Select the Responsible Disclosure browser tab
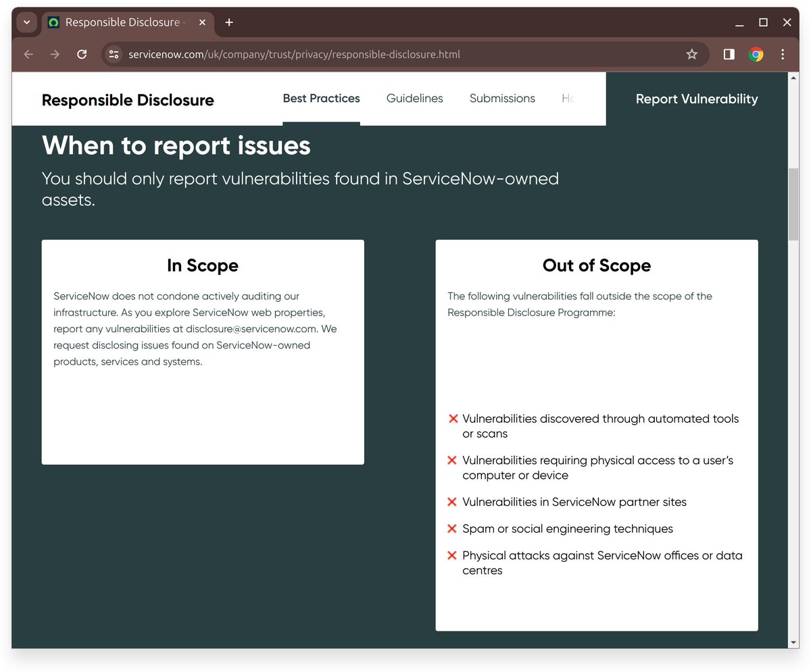The height and width of the screenshot is (672, 811). pyautogui.click(x=128, y=22)
